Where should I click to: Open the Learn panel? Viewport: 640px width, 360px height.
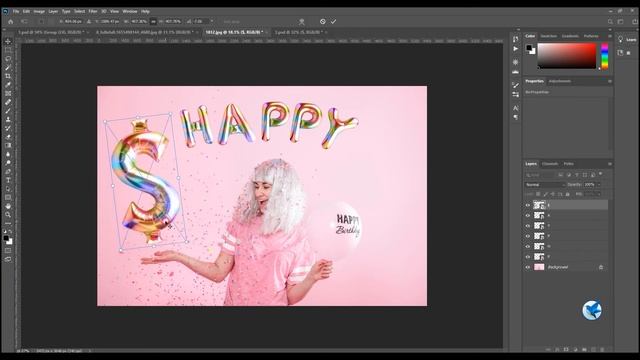(x=627, y=40)
